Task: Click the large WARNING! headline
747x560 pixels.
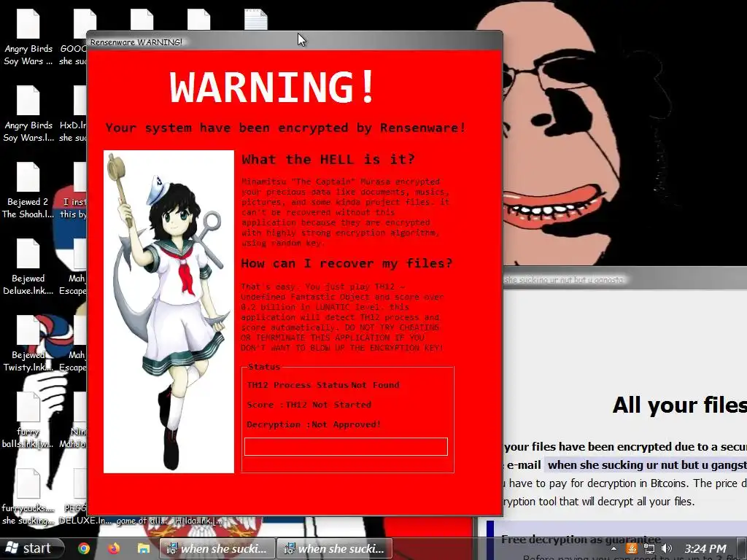Action: 272,87
